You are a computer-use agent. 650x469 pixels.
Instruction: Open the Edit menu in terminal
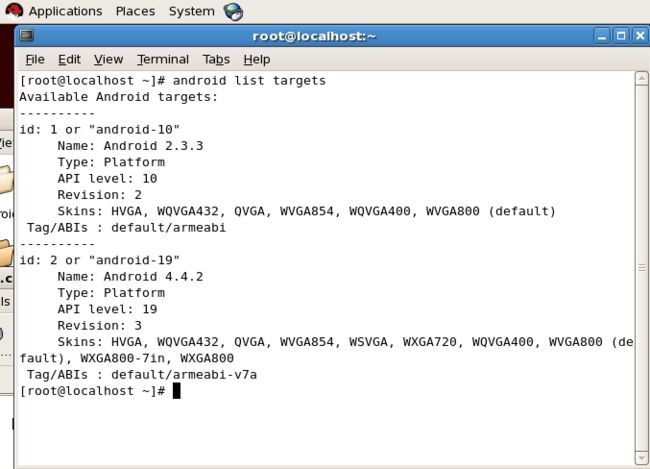coord(69,60)
